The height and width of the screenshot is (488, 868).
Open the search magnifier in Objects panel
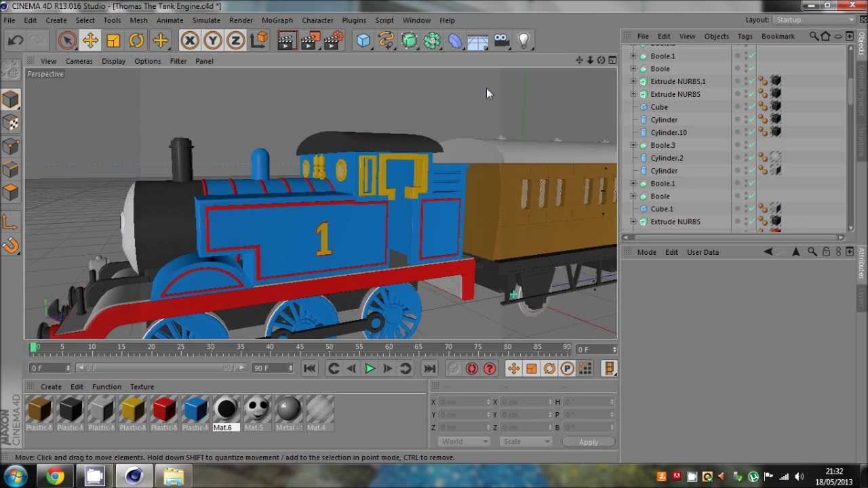[814, 36]
